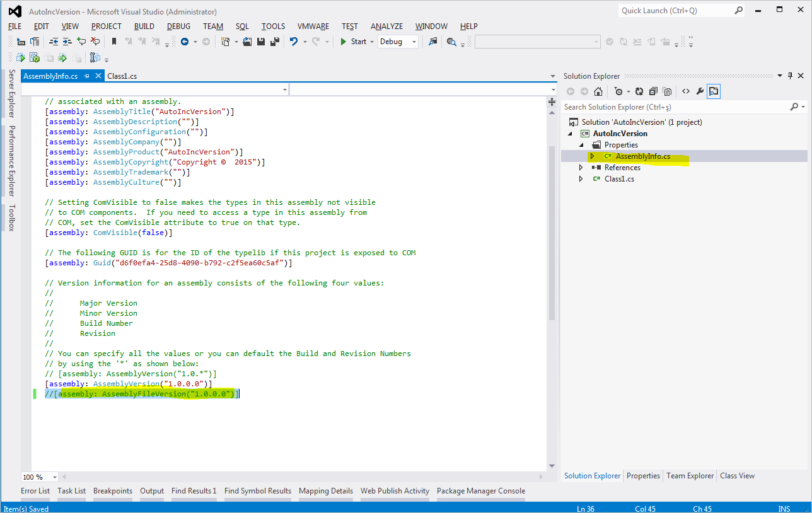Open the BUILD menu
Screen dimensions: 812x513
tap(144, 26)
